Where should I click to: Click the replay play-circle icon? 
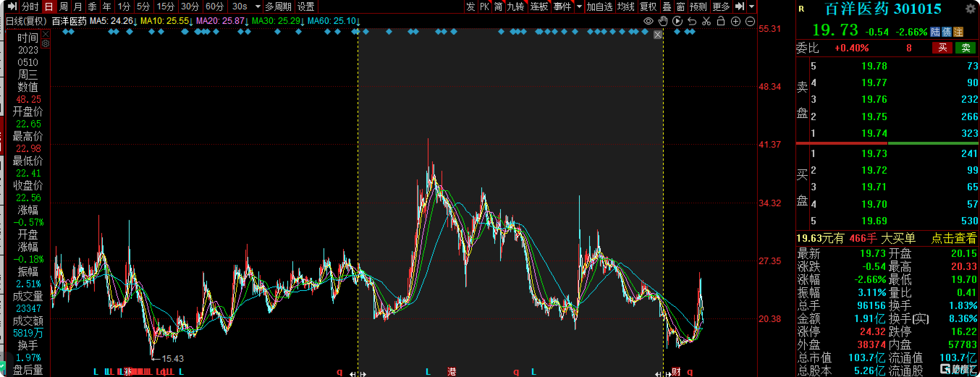(x=677, y=21)
